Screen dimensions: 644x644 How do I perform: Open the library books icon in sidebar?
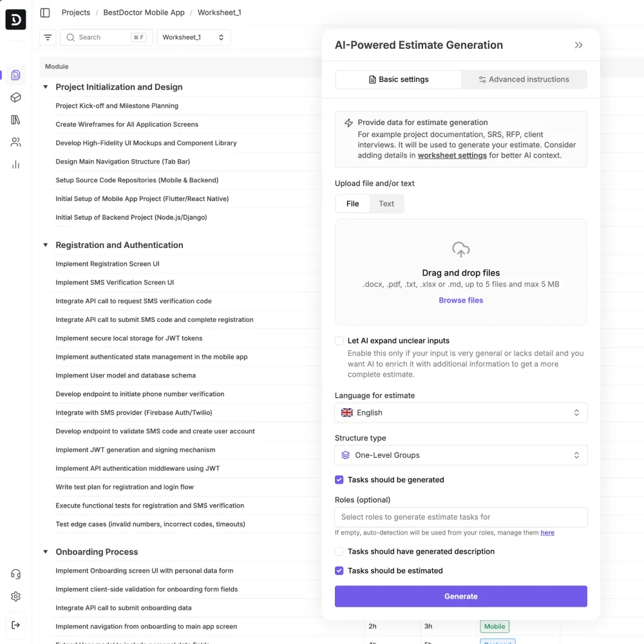pyautogui.click(x=16, y=120)
